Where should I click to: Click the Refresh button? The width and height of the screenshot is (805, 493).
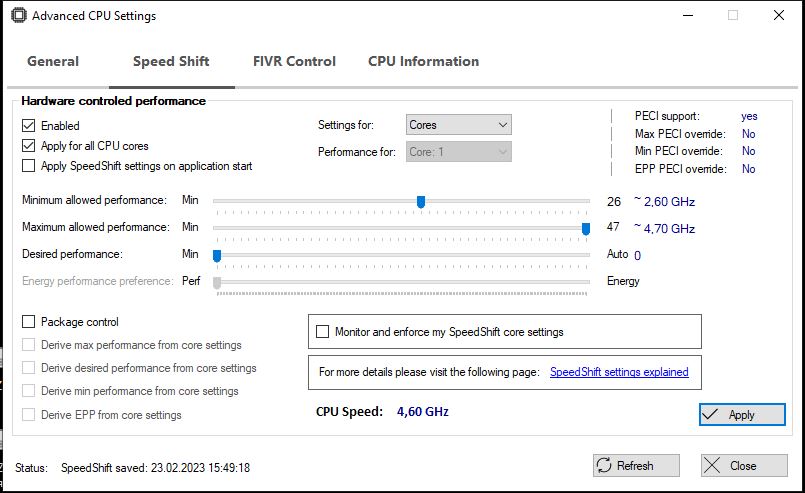click(636, 466)
